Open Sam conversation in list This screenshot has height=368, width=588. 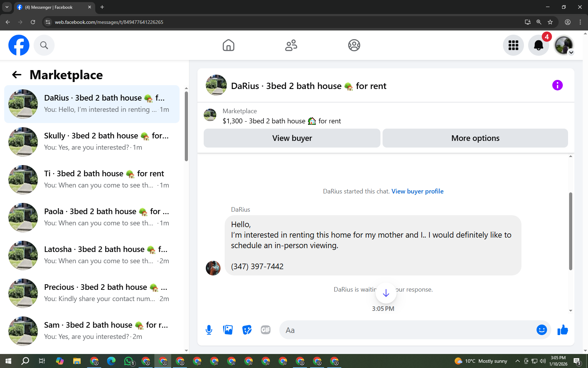pyautogui.click(x=92, y=331)
